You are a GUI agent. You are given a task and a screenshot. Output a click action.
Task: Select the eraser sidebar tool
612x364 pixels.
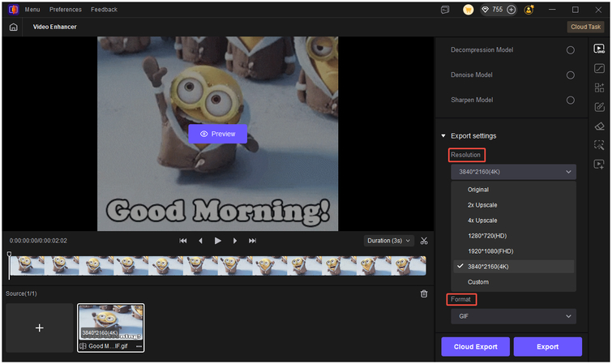599,126
